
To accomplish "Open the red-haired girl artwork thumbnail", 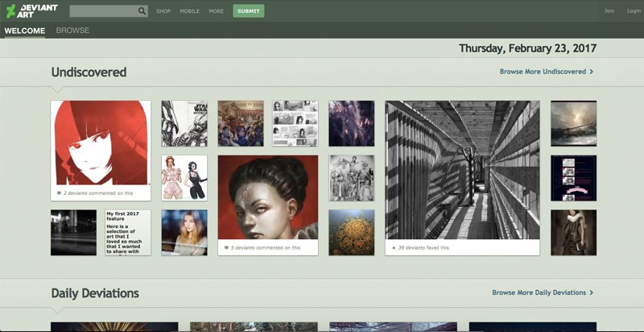I will (x=101, y=143).
